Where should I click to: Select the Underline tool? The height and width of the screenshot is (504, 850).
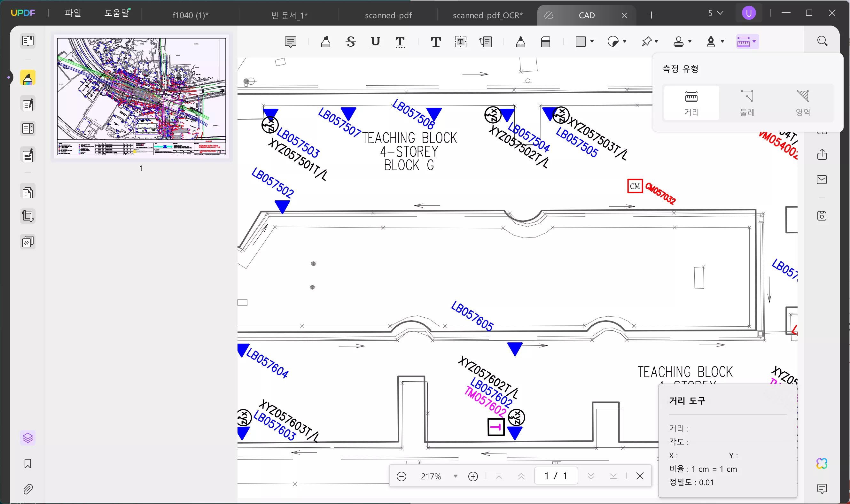click(375, 42)
